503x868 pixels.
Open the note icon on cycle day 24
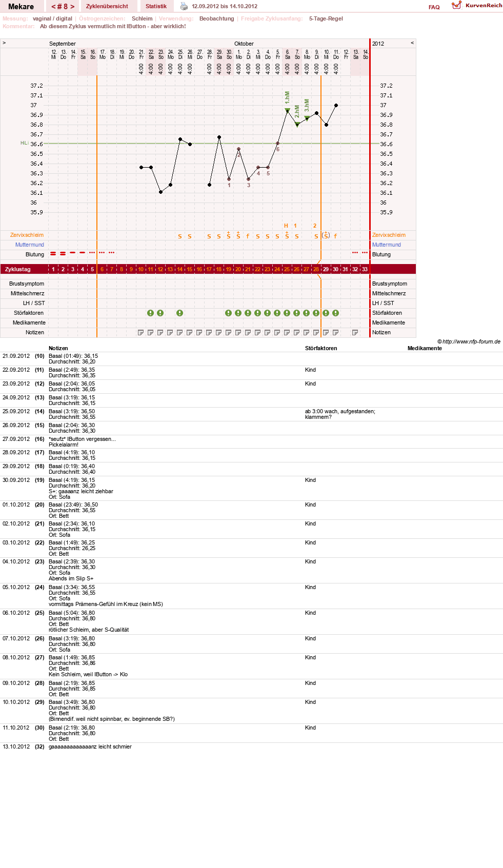coord(277,332)
